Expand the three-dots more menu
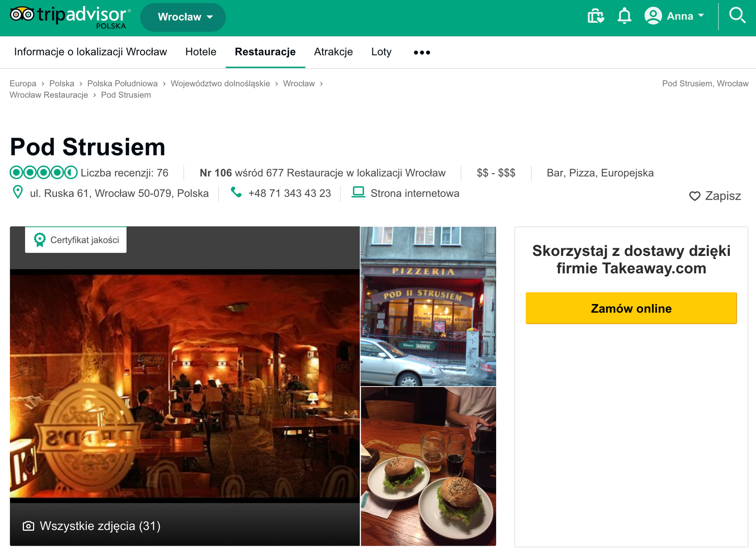The height and width of the screenshot is (555, 756). pos(422,52)
